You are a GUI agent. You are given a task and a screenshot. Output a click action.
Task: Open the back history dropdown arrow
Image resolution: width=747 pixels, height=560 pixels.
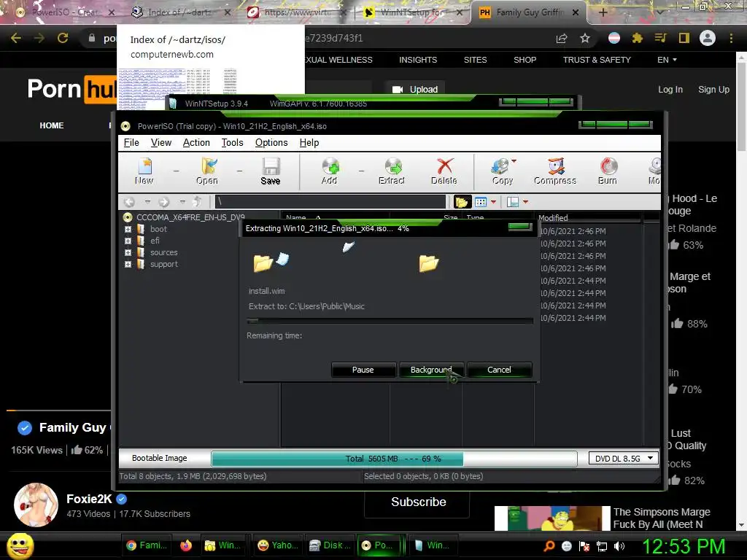147,202
